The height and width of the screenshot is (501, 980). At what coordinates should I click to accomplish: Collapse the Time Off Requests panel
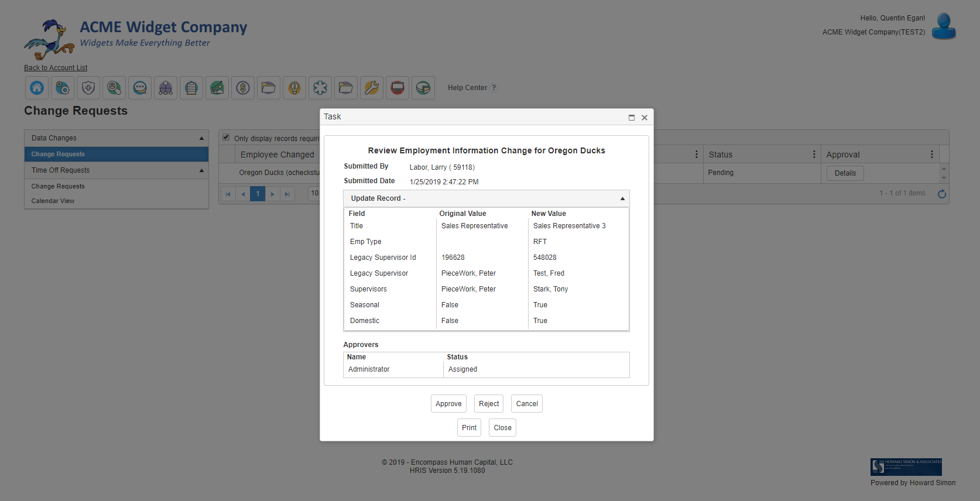click(201, 170)
